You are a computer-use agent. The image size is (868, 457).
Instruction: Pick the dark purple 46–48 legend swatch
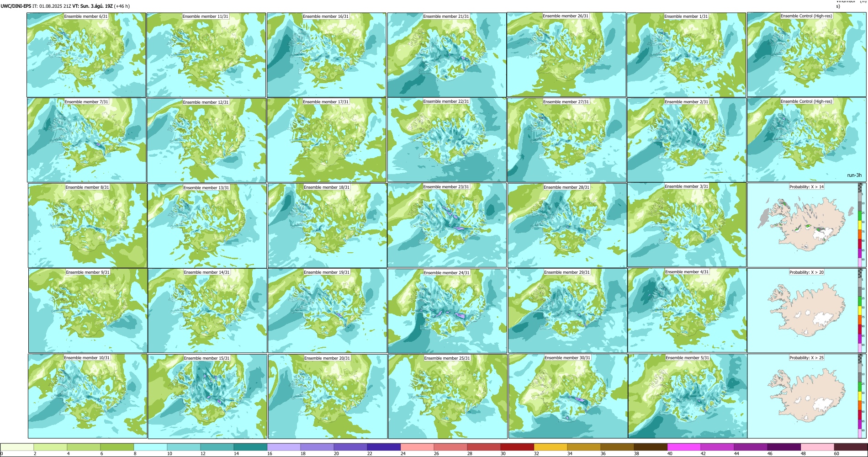pos(784,447)
